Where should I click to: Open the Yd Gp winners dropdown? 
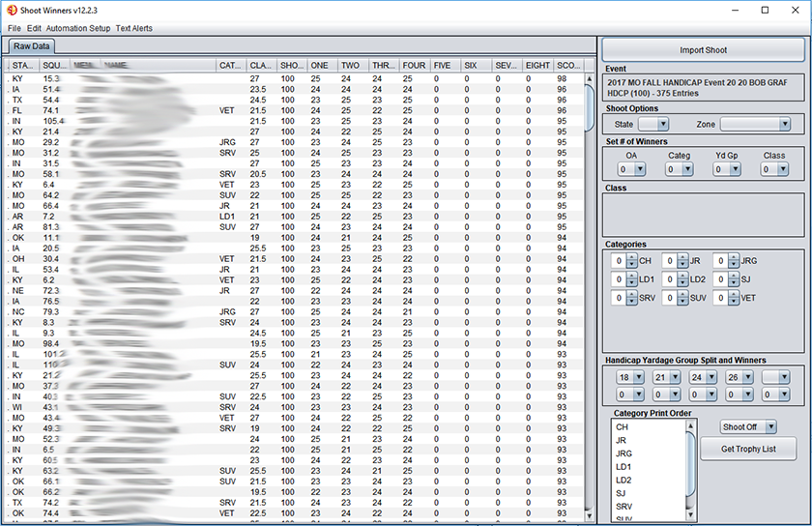tap(726, 169)
